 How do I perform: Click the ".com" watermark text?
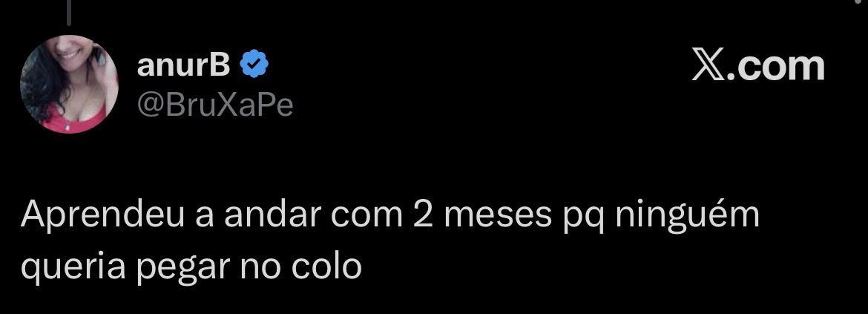pyautogui.click(x=777, y=66)
